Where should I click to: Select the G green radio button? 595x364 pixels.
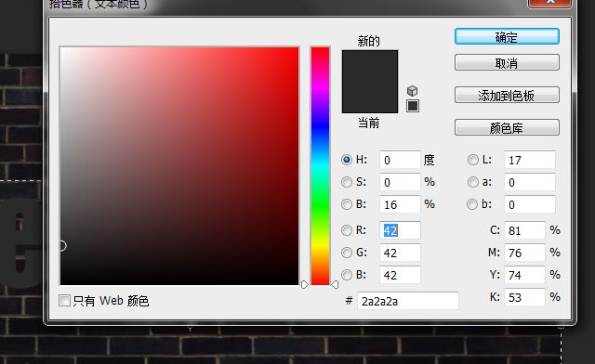(347, 253)
